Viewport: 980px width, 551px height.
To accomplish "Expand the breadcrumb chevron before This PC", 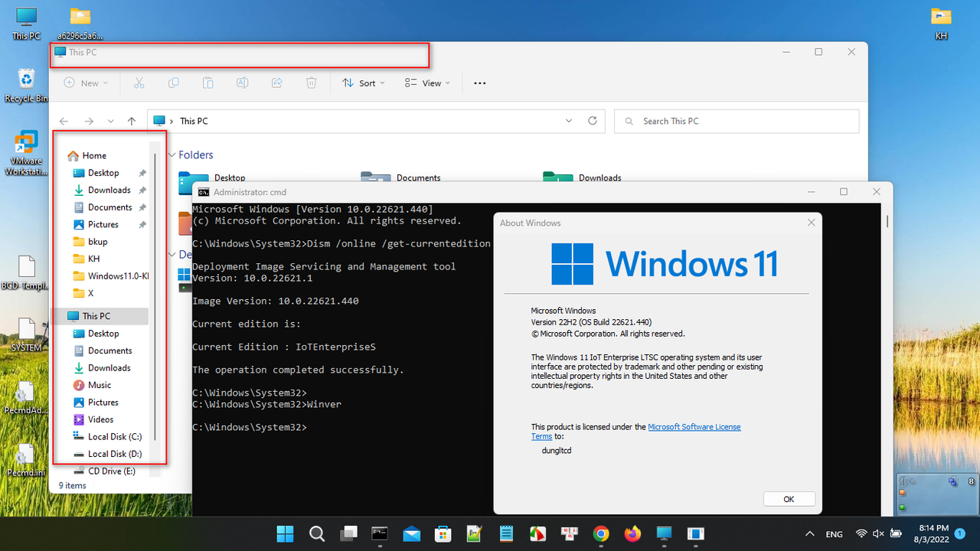I will 172,121.
